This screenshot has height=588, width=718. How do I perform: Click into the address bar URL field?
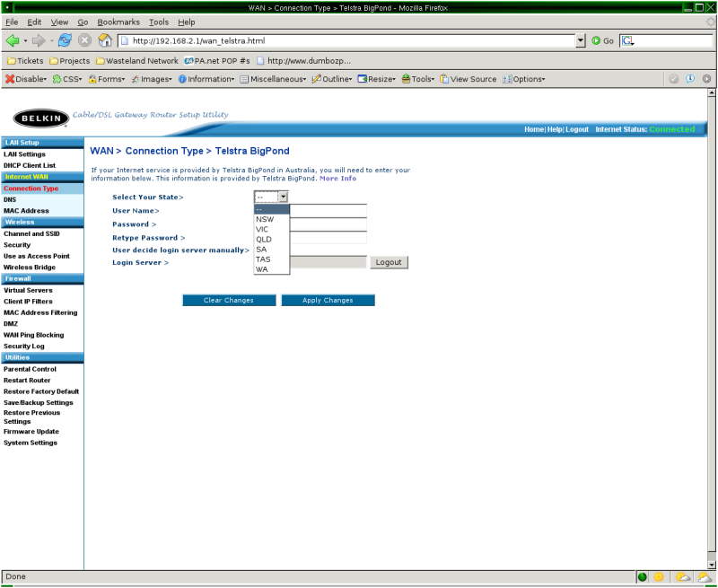[346, 40]
